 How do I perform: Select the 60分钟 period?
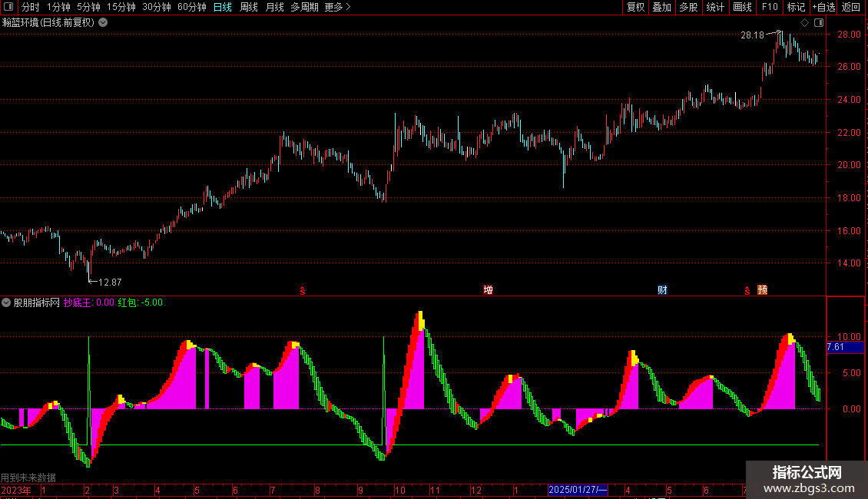(x=192, y=7)
